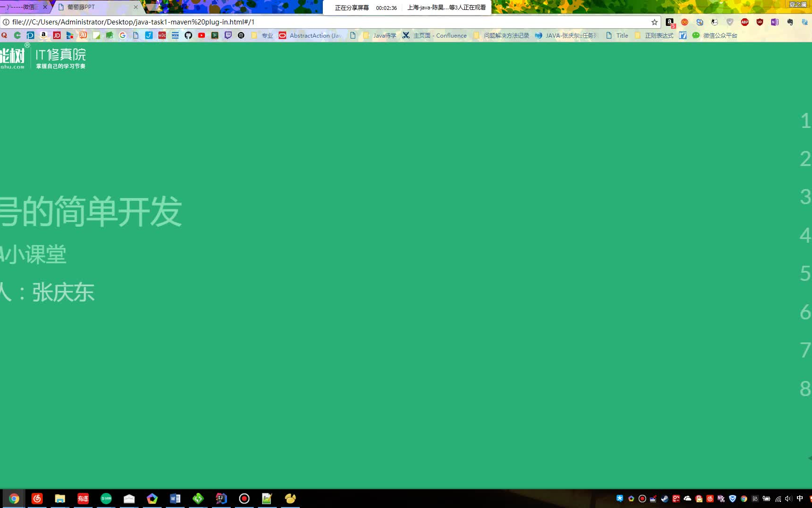Open the AbstractAction (Java) bookmark

pyautogui.click(x=310, y=35)
